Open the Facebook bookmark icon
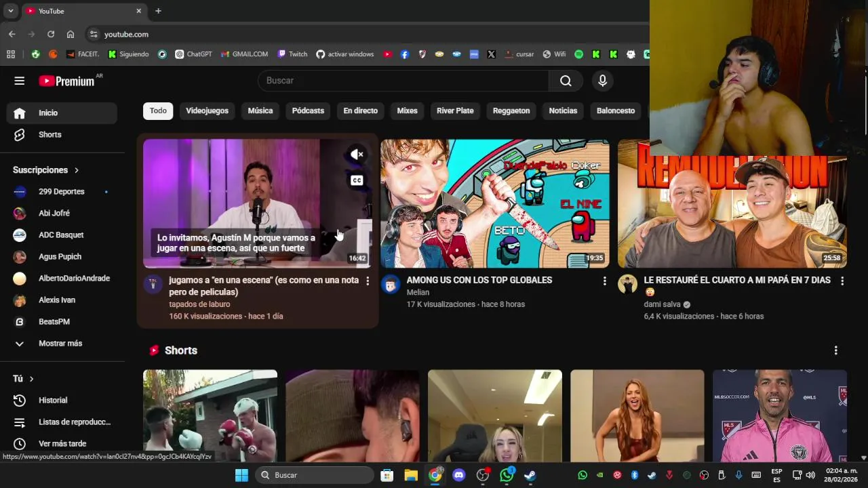Image resolution: width=868 pixels, height=488 pixels. [405, 54]
